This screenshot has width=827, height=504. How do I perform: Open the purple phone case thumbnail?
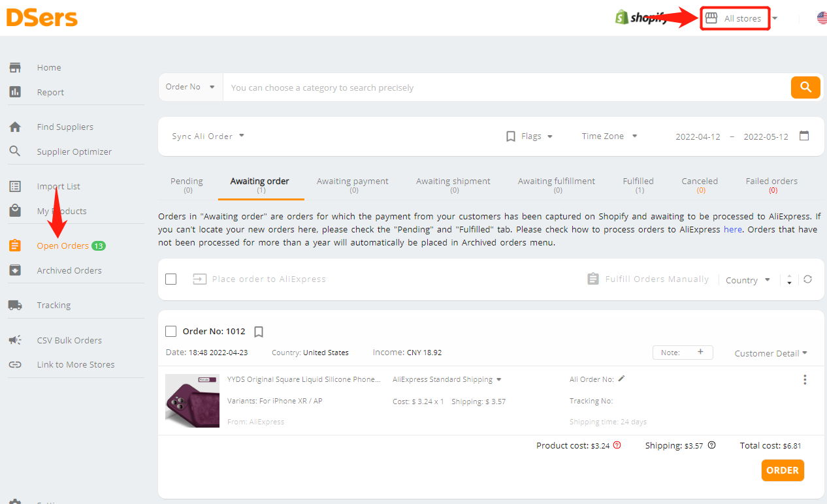tap(192, 401)
